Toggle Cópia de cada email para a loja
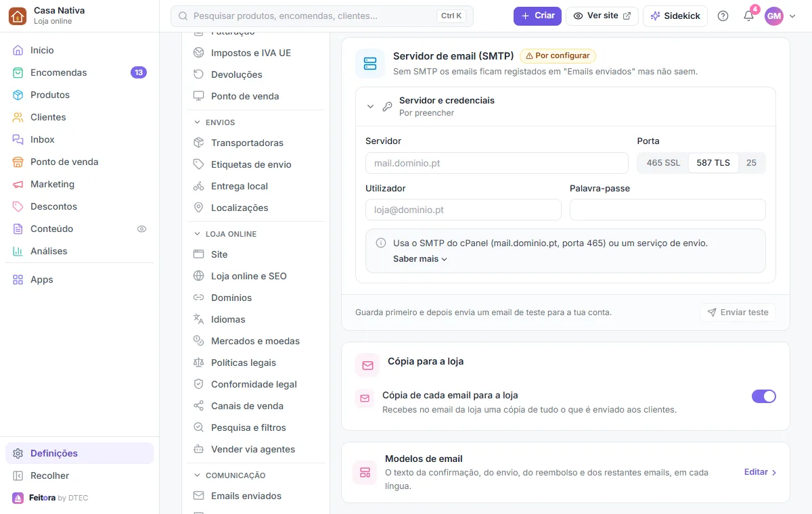Viewport: 812px width, 514px height. pos(764,396)
